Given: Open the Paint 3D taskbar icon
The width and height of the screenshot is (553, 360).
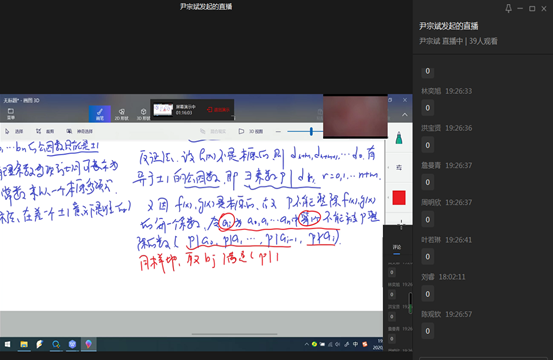Looking at the screenshot, I should [88, 344].
